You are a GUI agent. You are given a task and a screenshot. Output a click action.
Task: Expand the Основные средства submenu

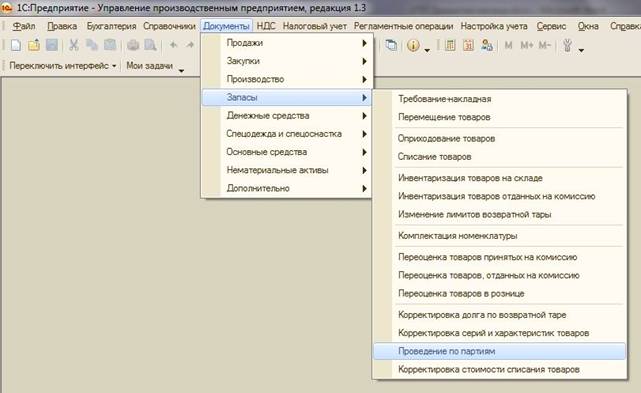coord(287,152)
